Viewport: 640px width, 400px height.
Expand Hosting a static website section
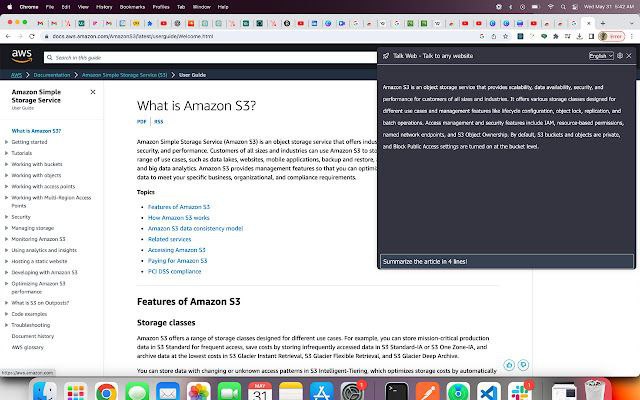click(7, 261)
